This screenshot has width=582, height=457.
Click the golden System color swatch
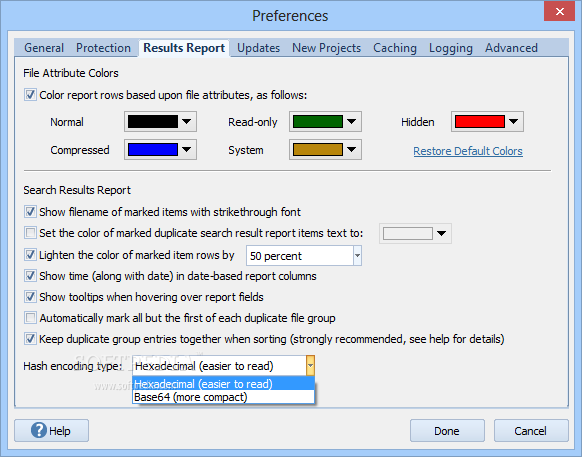pos(318,150)
